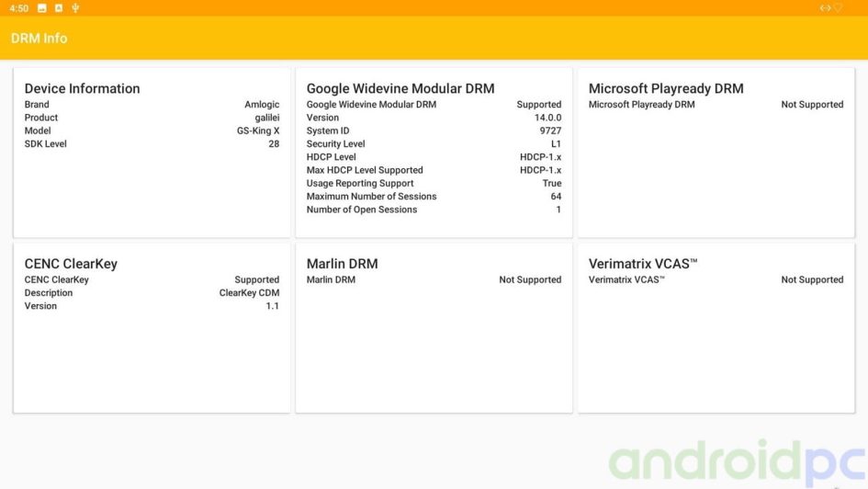Click the Brand label in Device Information
This screenshot has height=489, width=868.
tap(37, 104)
